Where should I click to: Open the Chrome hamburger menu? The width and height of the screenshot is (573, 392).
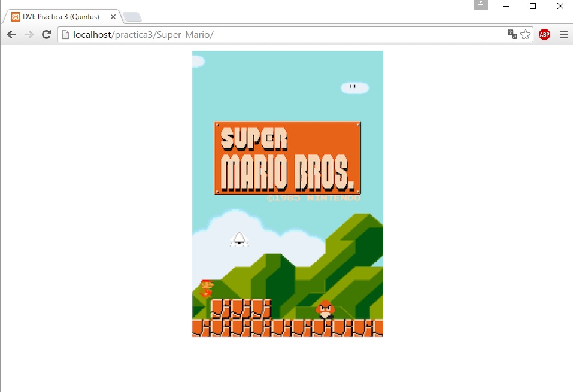pyautogui.click(x=563, y=35)
